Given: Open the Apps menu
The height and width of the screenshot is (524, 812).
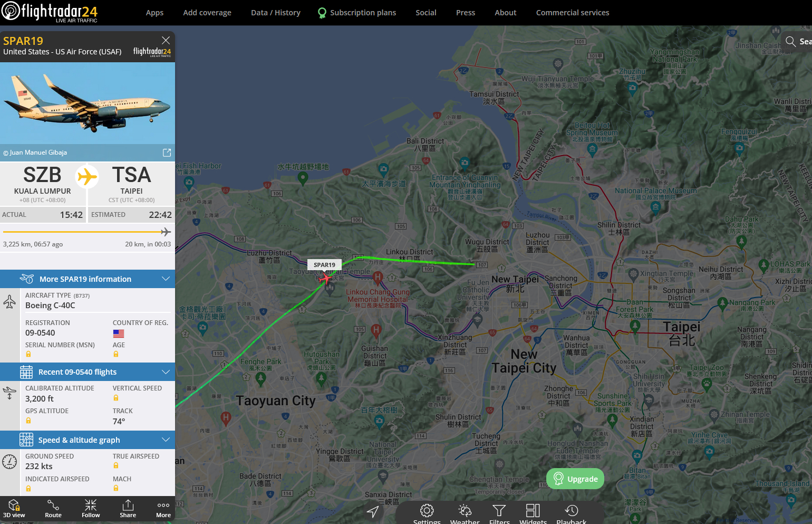Looking at the screenshot, I should pyautogui.click(x=154, y=13).
